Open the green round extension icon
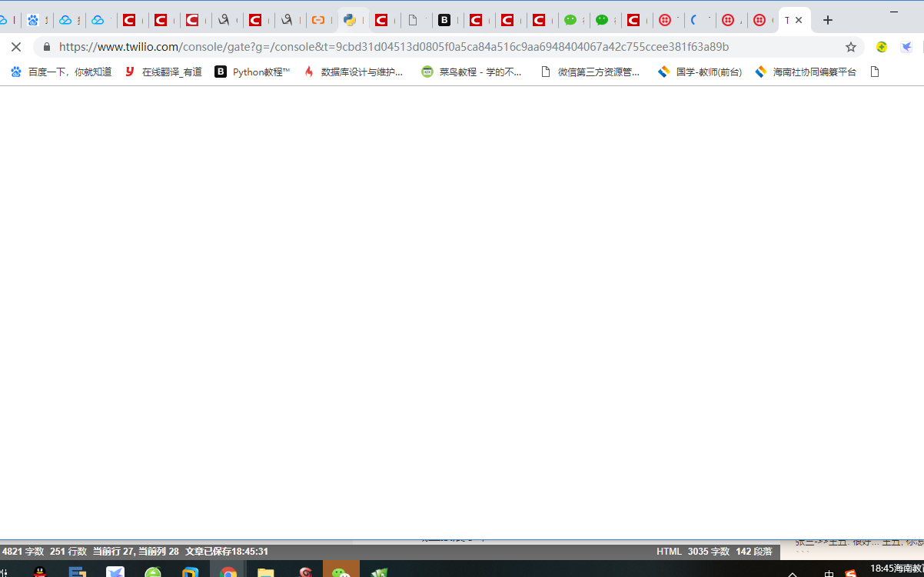 [882, 47]
